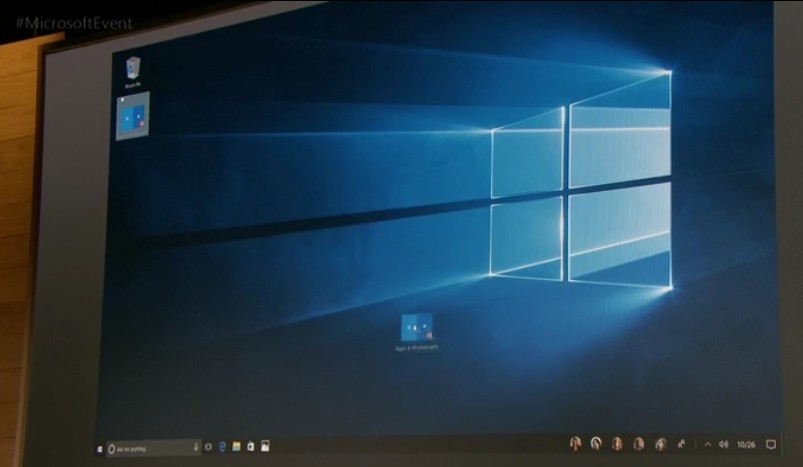Select the Recycle Bin desktop icon
Viewport: 803px width, 467px height.
click(133, 72)
